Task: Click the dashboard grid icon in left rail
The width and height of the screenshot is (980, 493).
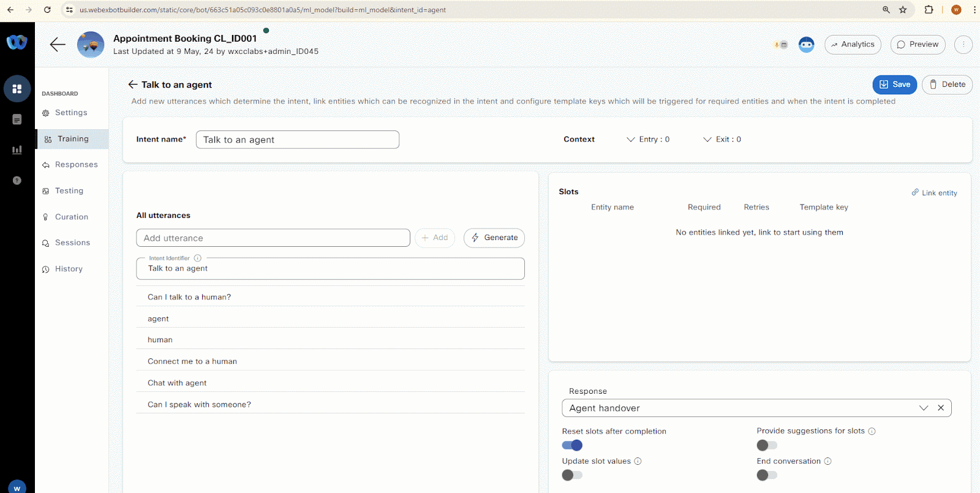Action: pos(17,89)
